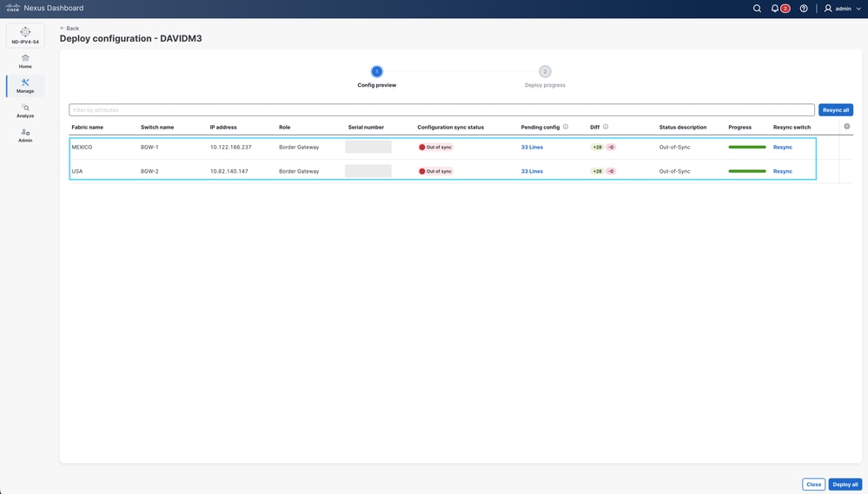868x494 pixels.
Task: Click Pending config info icon
Action: click(565, 127)
